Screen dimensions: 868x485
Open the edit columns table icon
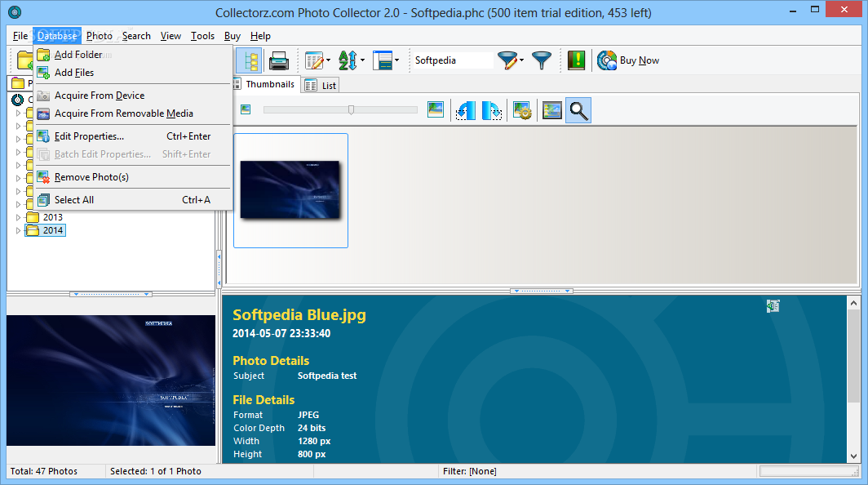click(x=314, y=60)
